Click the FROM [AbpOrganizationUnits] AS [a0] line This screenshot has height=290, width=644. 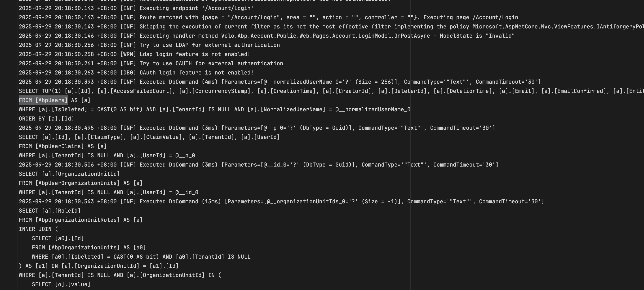89,248
